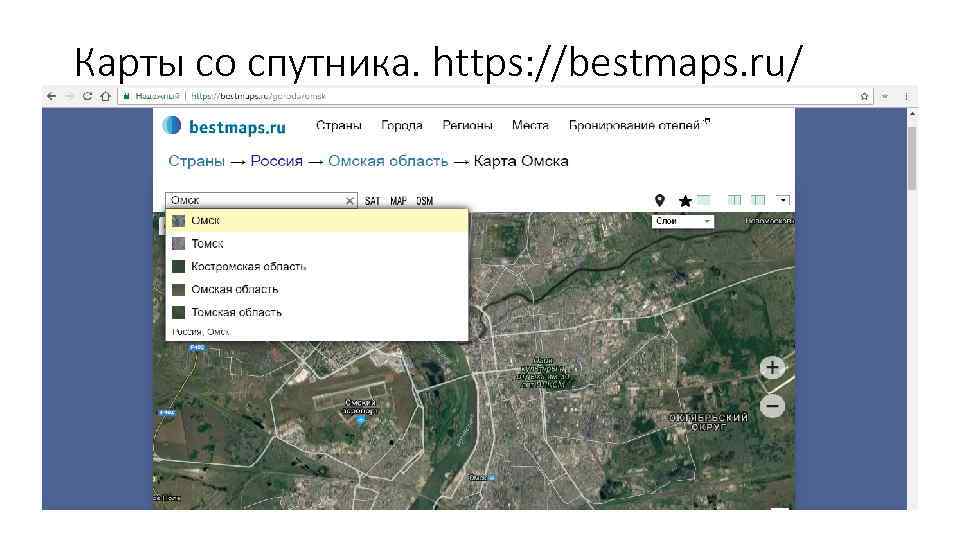Image resolution: width=960 pixels, height=540 pixels.
Task: Click the Страны breadcrumb link
Action: 197,161
